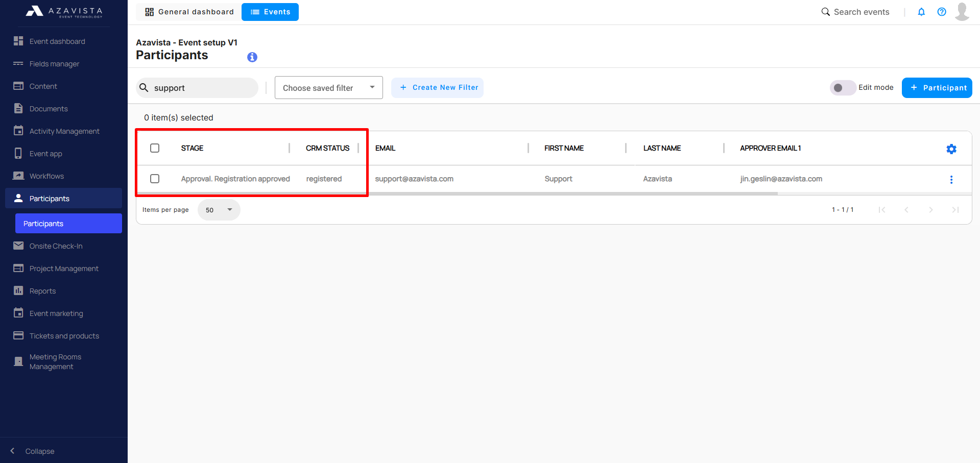Select the Participants submenu item
Viewport: 980px width, 463px height.
[68, 224]
